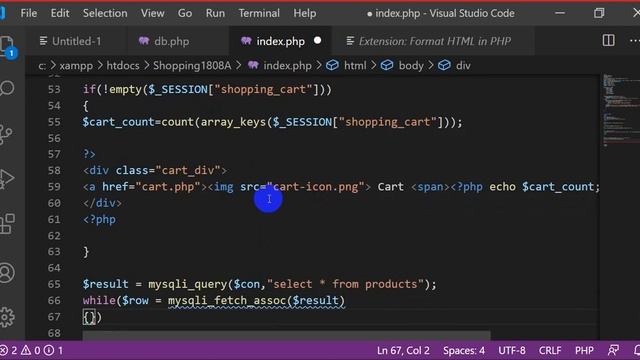Click the index.php file breadcrumb
Image resolution: width=640 pixels, height=360 pixels.
[280, 65]
